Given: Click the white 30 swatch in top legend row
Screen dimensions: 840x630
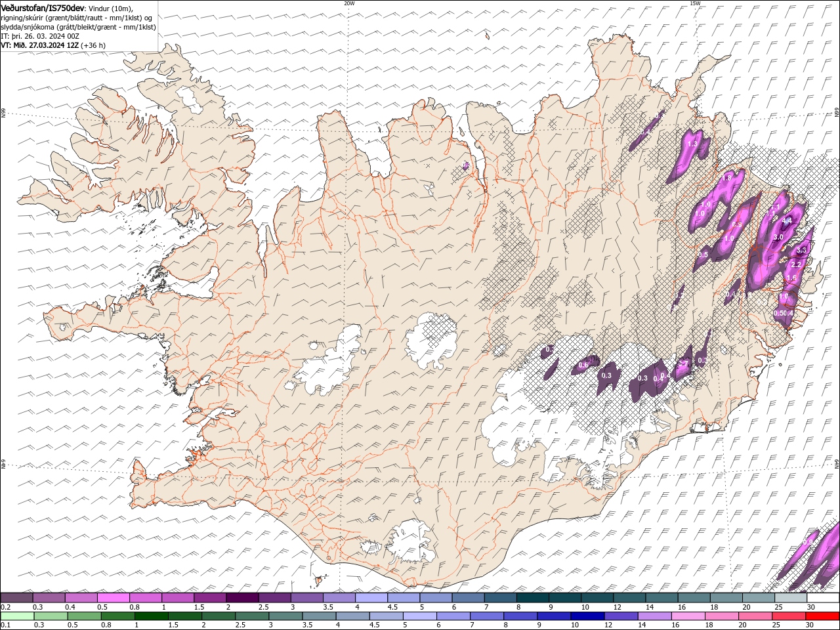Looking at the screenshot, I should tap(823, 598).
